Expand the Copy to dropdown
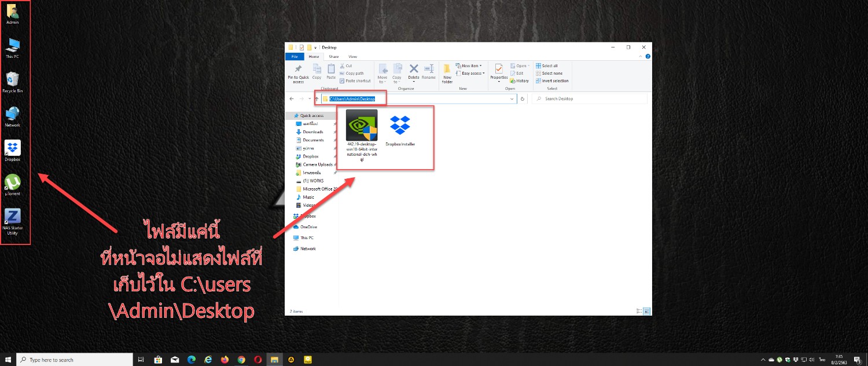 tap(397, 79)
